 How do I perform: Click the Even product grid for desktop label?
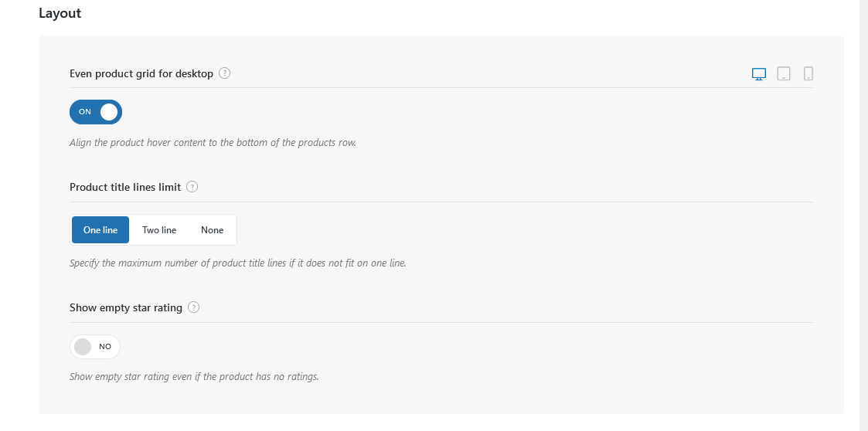pos(141,73)
